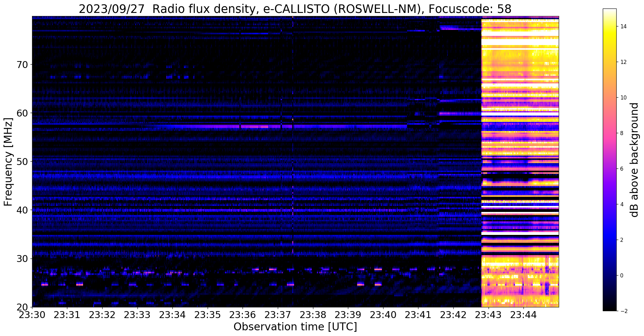Click the 23:34 time tick label
The height and width of the screenshot is (336, 644).
(172, 315)
